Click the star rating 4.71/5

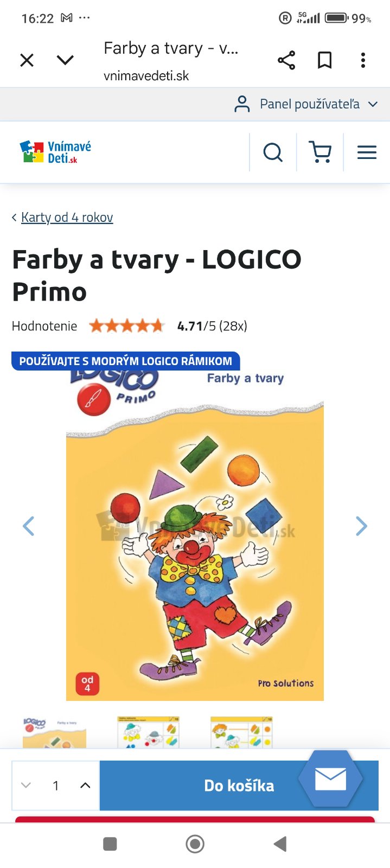point(127,326)
